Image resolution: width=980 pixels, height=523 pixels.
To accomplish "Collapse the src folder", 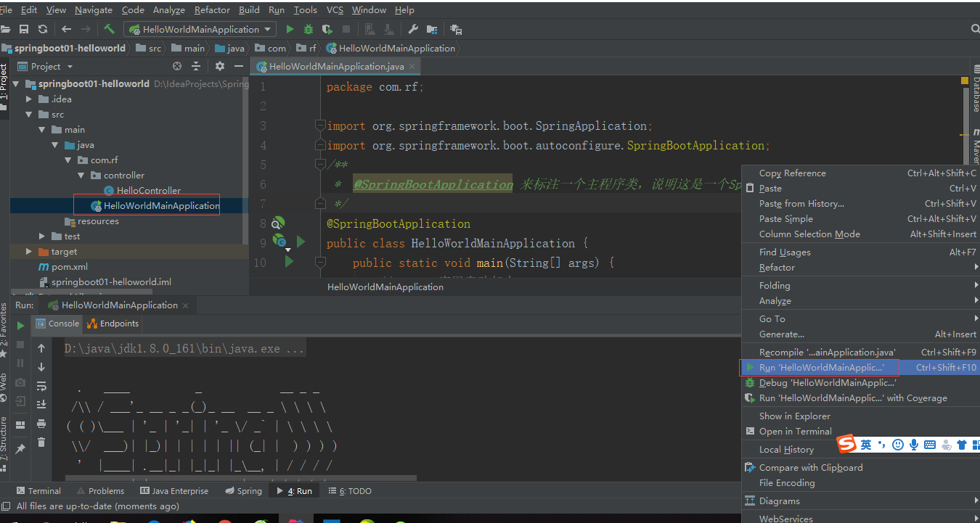I will 29,115.
